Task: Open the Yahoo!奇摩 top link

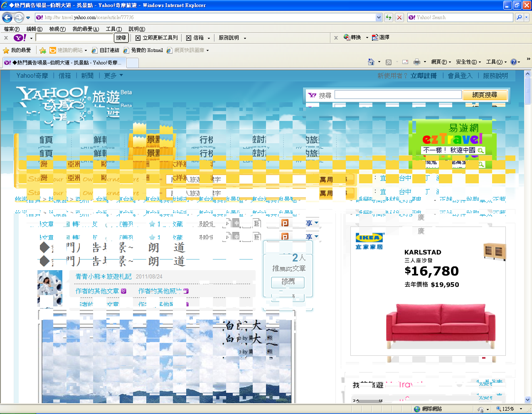Action: coord(32,76)
